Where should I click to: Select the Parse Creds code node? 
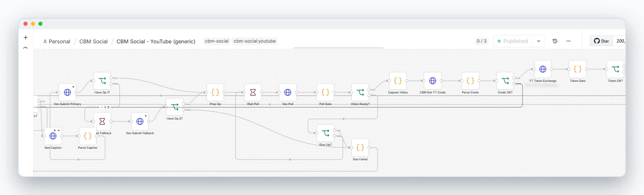[470, 81]
